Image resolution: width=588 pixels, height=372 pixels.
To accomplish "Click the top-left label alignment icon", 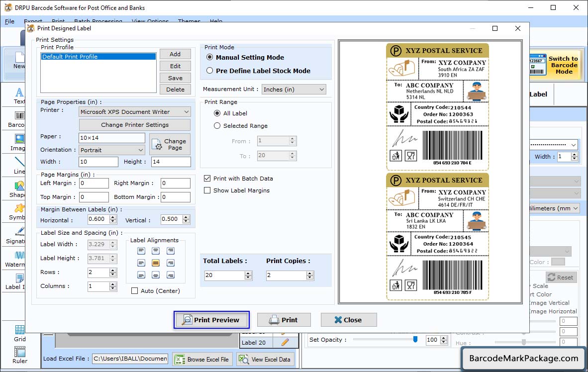I will 141,251.
